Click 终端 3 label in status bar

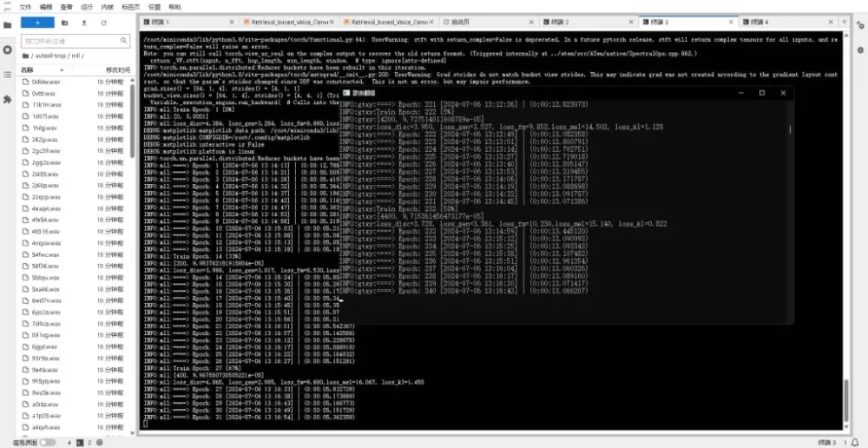coord(827,443)
